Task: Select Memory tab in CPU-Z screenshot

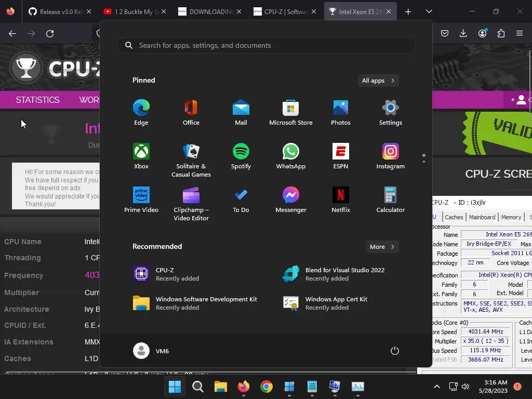Action: 511,217
